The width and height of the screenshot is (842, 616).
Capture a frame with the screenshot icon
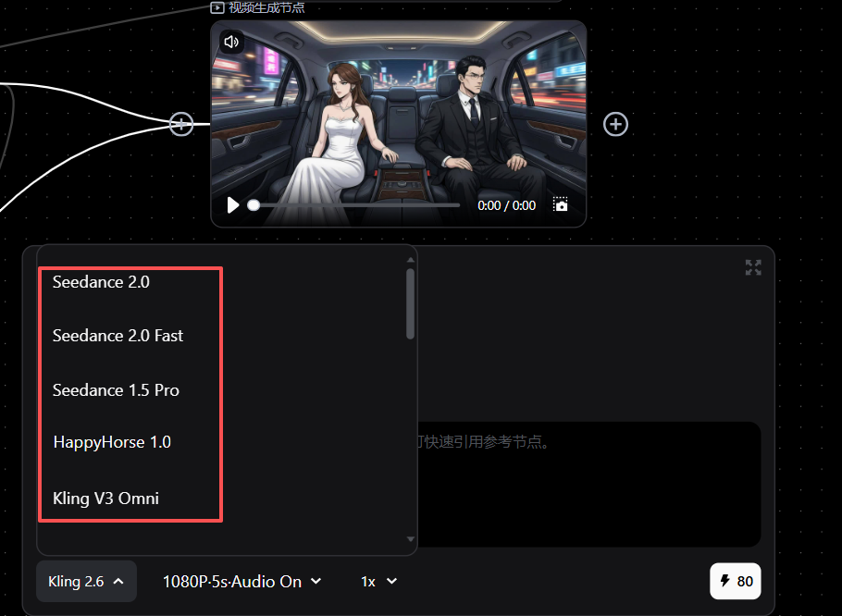point(560,204)
